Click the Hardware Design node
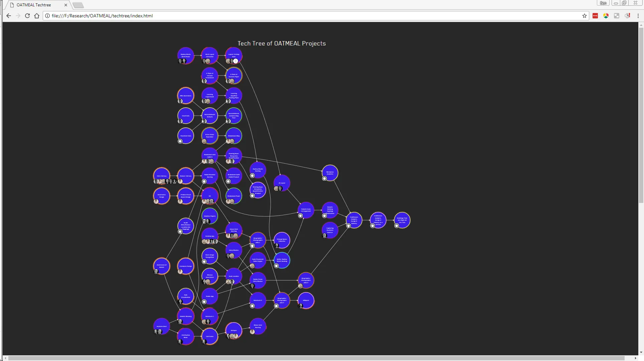The image size is (644, 361). pyautogui.click(x=186, y=266)
